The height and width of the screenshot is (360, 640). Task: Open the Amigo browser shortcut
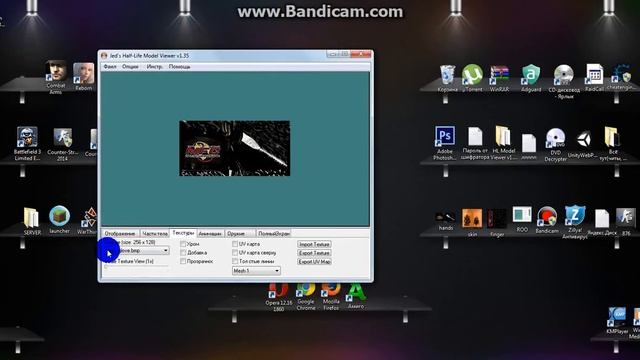pyautogui.click(x=356, y=296)
